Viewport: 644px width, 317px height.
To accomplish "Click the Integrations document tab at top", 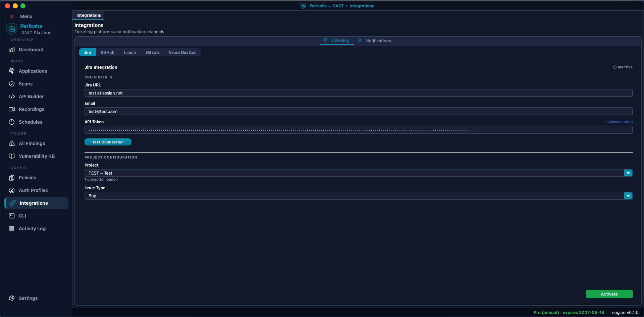I will coord(89,15).
